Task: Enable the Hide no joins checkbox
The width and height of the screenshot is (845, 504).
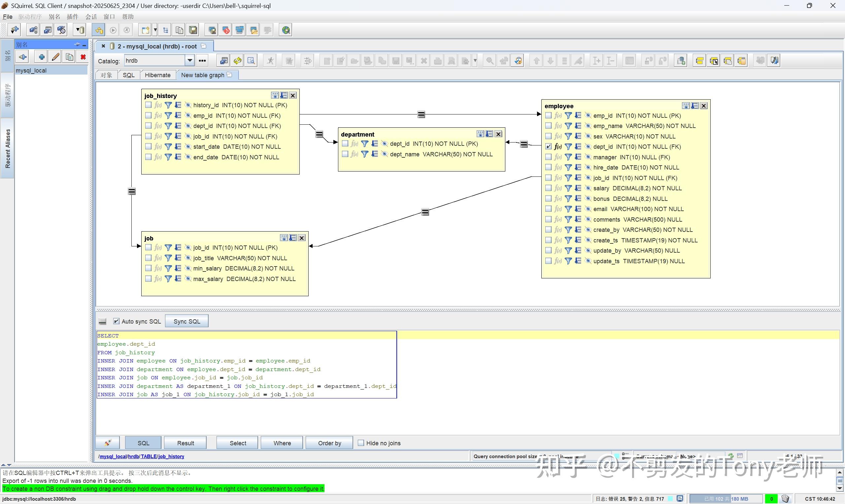Action: [x=361, y=443]
